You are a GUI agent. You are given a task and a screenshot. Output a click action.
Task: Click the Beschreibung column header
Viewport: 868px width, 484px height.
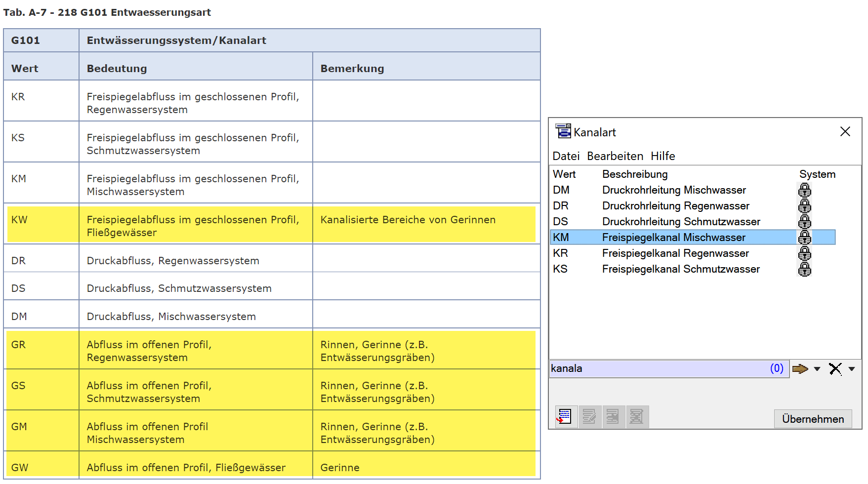click(635, 174)
